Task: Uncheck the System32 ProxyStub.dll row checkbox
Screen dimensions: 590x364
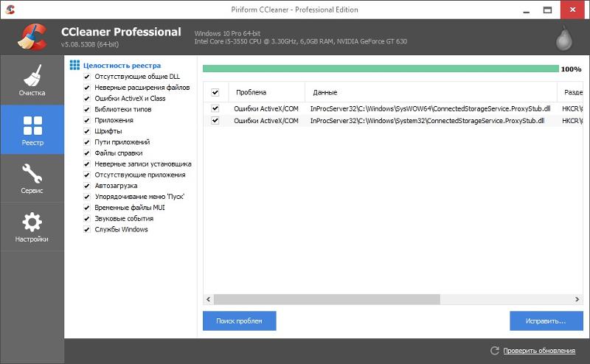Action: (x=215, y=120)
